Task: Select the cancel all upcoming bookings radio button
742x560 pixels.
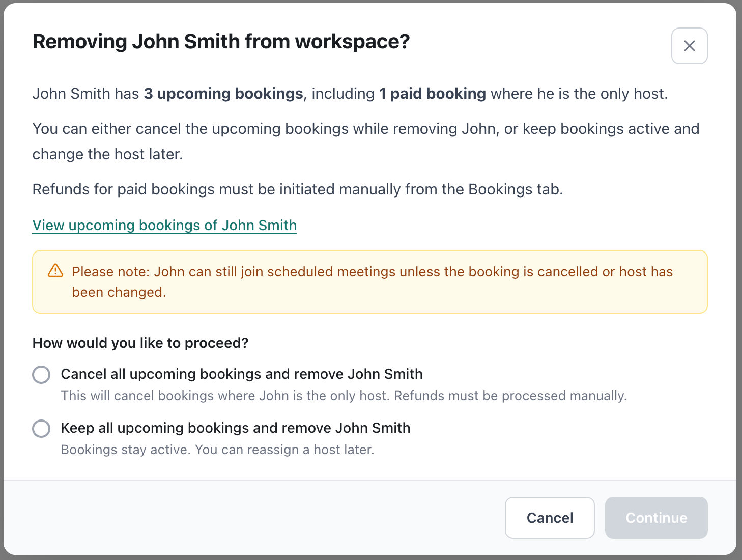Action: coord(41,374)
